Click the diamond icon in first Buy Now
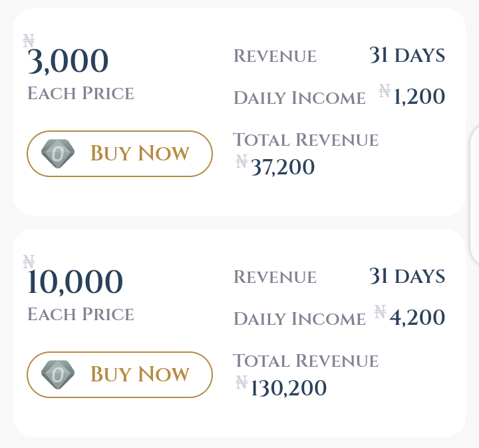Image resolution: width=479 pixels, height=448 pixels. [58, 154]
